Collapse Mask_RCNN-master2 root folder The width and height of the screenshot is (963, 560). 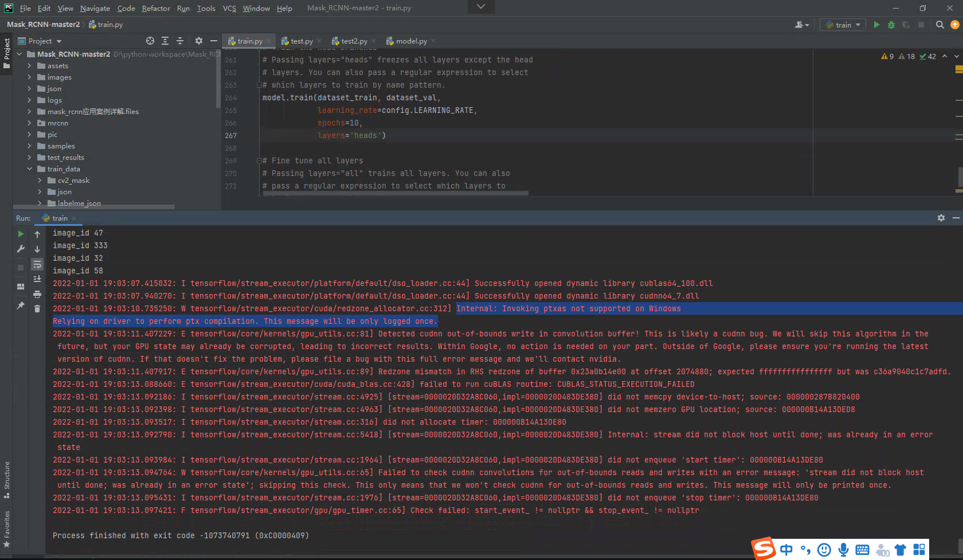(19, 54)
